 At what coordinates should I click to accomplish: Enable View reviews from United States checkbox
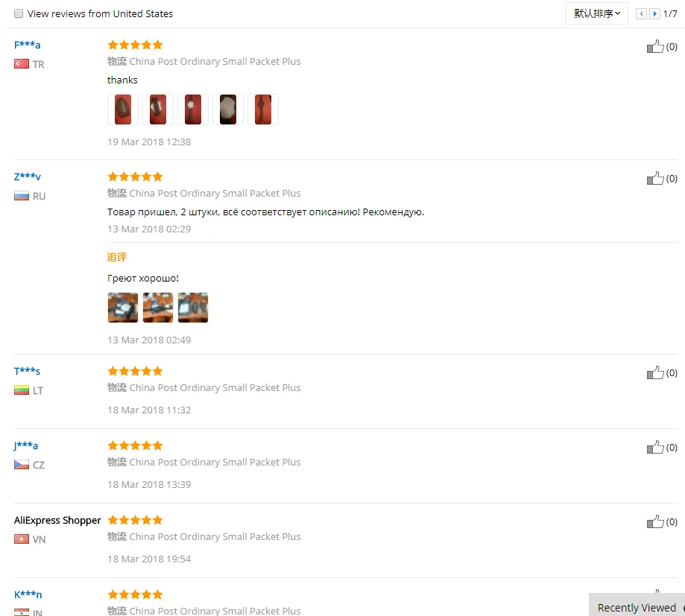(19, 13)
